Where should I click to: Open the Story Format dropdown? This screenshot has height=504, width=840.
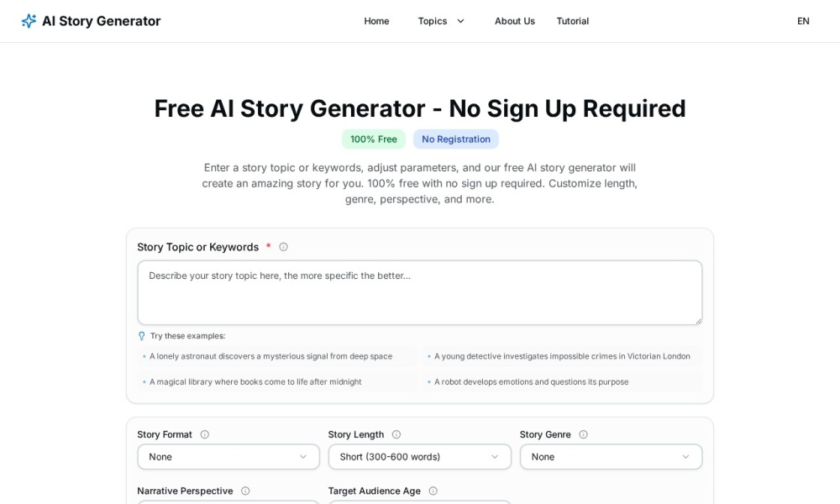pyautogui.click(x=228, y=457)
